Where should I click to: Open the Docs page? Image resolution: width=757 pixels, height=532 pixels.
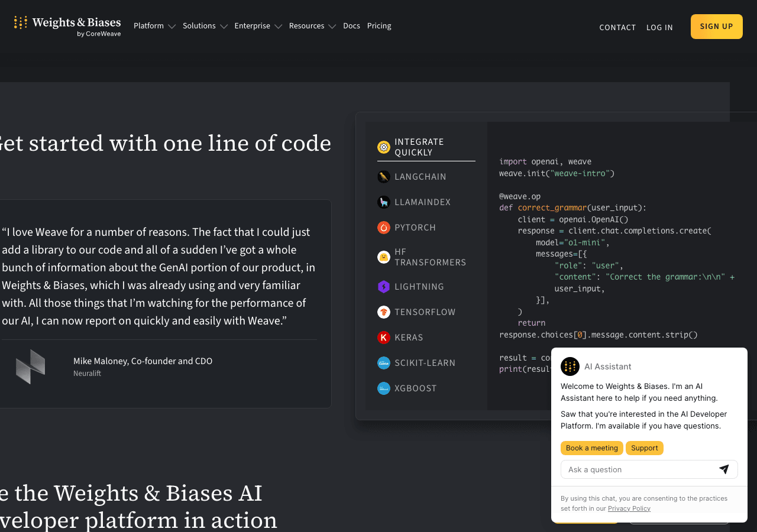[351, 26]
